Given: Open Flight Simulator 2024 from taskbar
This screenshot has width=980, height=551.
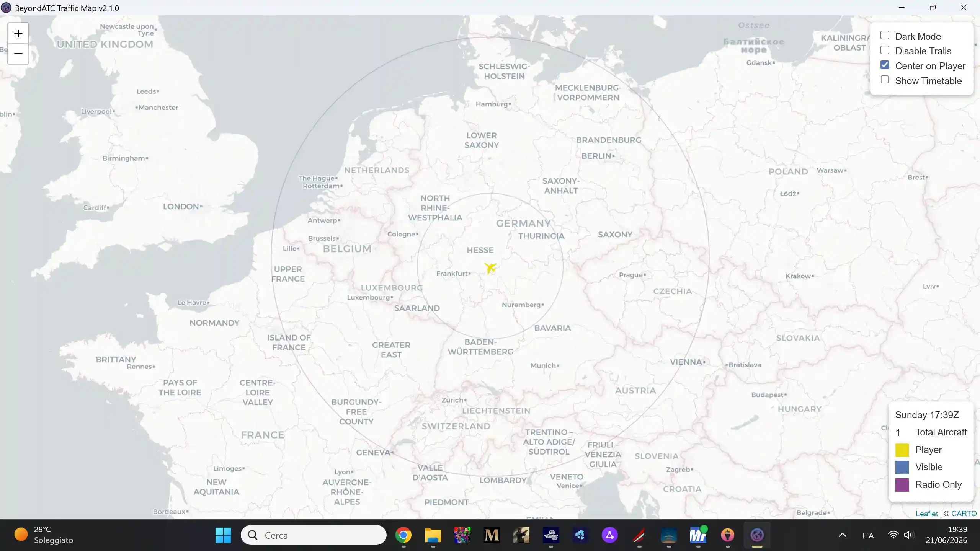Looking at the screenshot, I should pos(551,535).
